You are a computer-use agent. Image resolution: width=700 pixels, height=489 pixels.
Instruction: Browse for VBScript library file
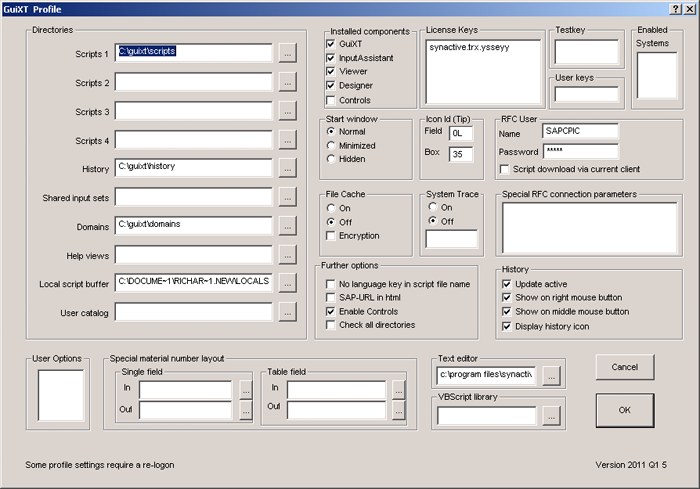(x=551, y=417)
